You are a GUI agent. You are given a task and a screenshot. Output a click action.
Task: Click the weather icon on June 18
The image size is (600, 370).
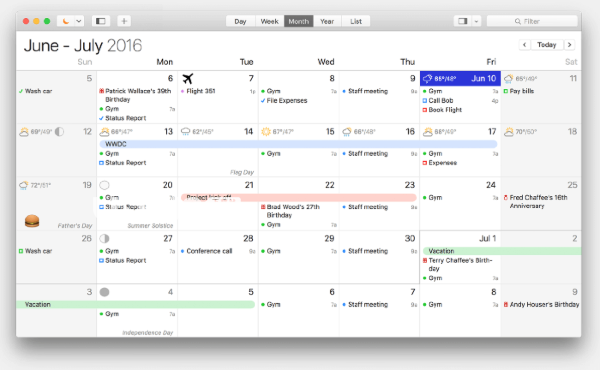(509, 132)
